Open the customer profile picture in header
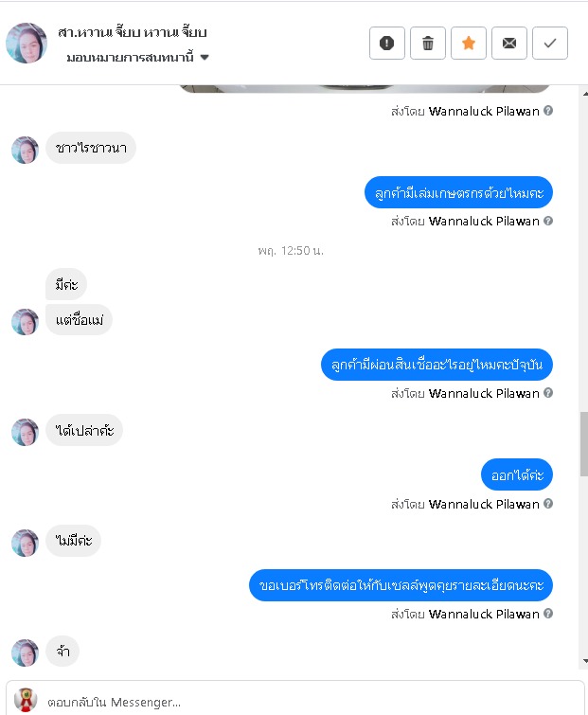 pos(27,43)
